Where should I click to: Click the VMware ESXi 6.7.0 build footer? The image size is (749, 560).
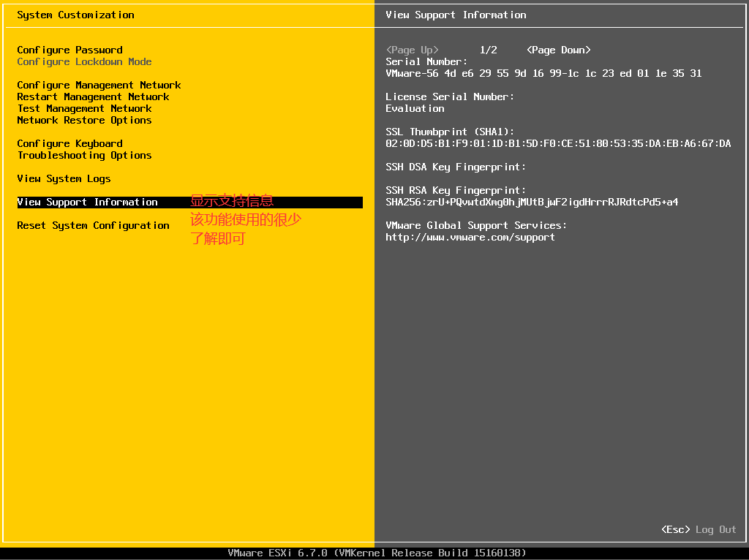pos(377,553)
